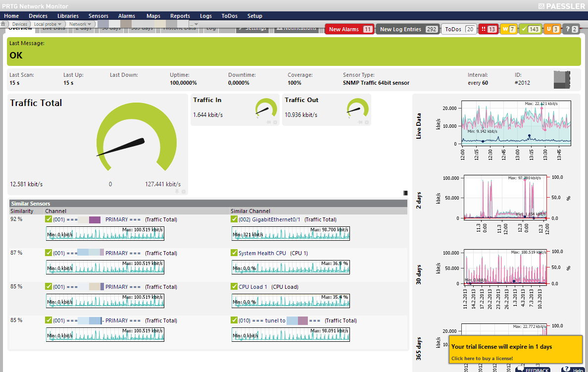Toggle checkbox for (002) GigabitEthernet0/1 channel
The width and height of the screenshot is (588, 372).
[234, 219]
